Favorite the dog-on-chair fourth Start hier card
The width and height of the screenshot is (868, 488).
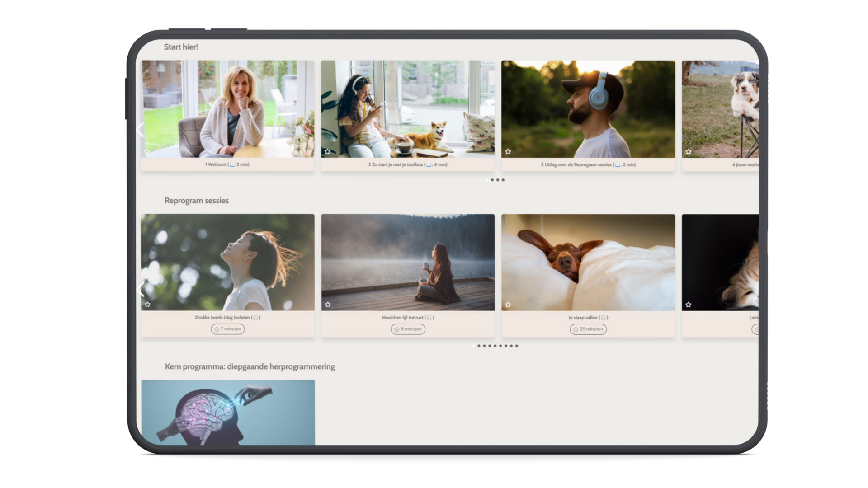[688, 152]
